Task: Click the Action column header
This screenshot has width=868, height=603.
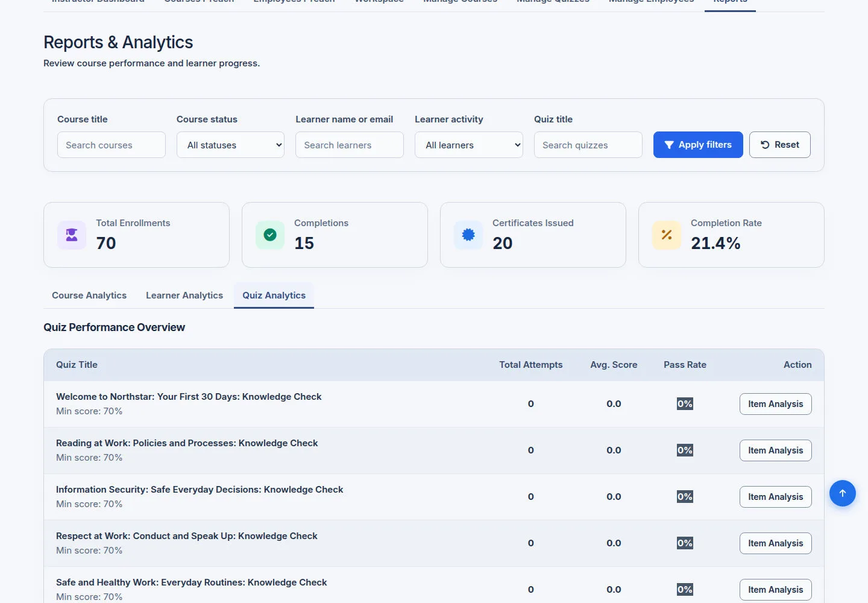Action: [x=797, y=365]
